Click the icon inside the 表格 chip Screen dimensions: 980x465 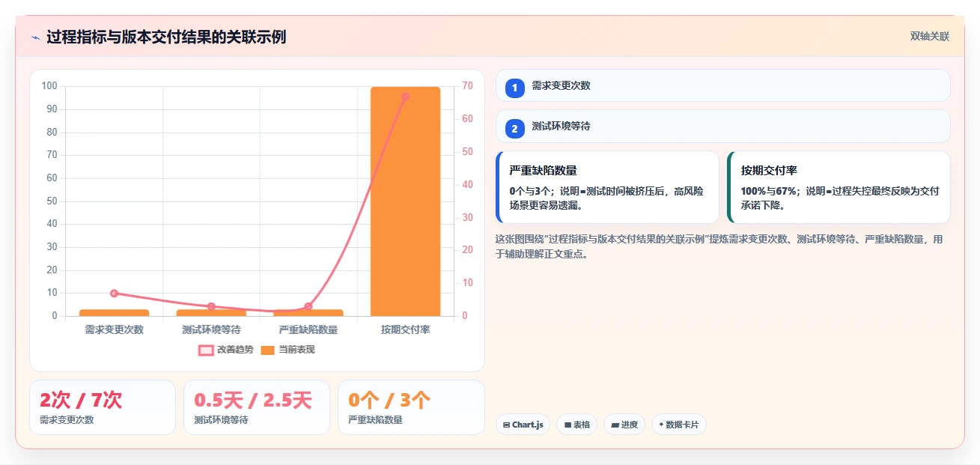[567, 425]
